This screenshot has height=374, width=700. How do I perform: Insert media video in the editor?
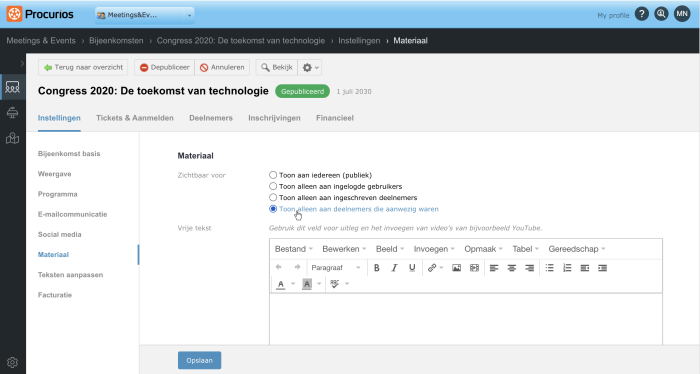[x=474, y=268]
